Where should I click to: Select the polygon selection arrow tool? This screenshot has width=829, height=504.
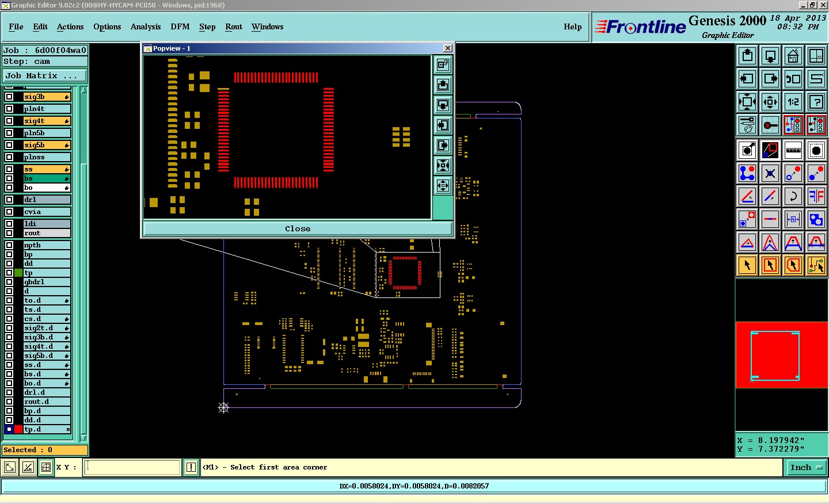tap(793, 265)
